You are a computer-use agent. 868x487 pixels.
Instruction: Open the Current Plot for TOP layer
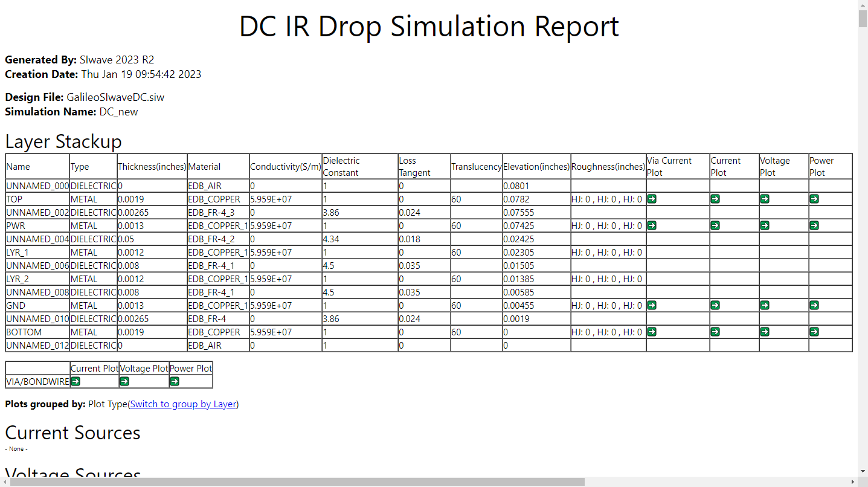pos(715,198)
